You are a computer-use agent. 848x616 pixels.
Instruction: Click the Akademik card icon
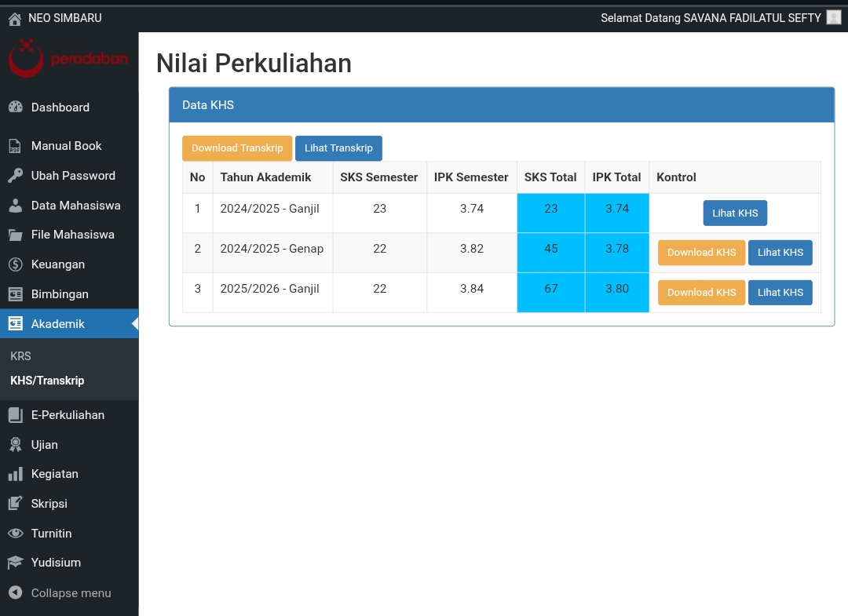pos(16,323)
